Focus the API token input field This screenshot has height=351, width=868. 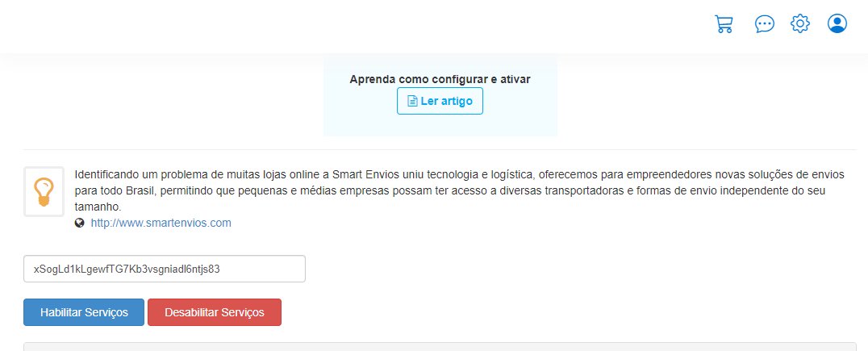(165, 269)
